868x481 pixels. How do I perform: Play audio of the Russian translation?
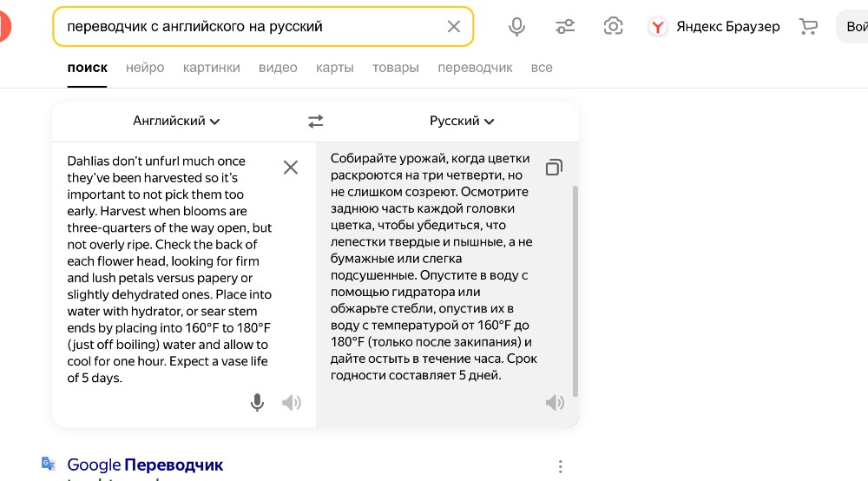[555, 402]
